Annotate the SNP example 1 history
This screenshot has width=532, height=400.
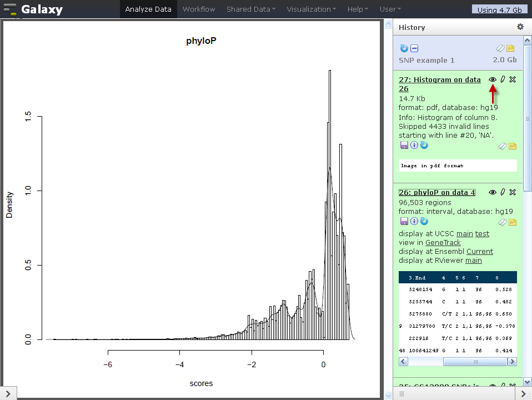pyautogui.click(x=510, y=48)
